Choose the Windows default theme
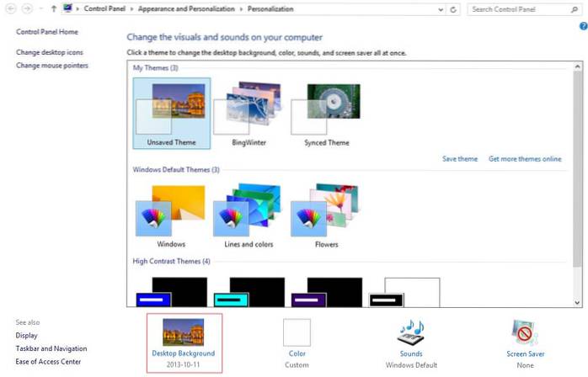 coord(170,210)
